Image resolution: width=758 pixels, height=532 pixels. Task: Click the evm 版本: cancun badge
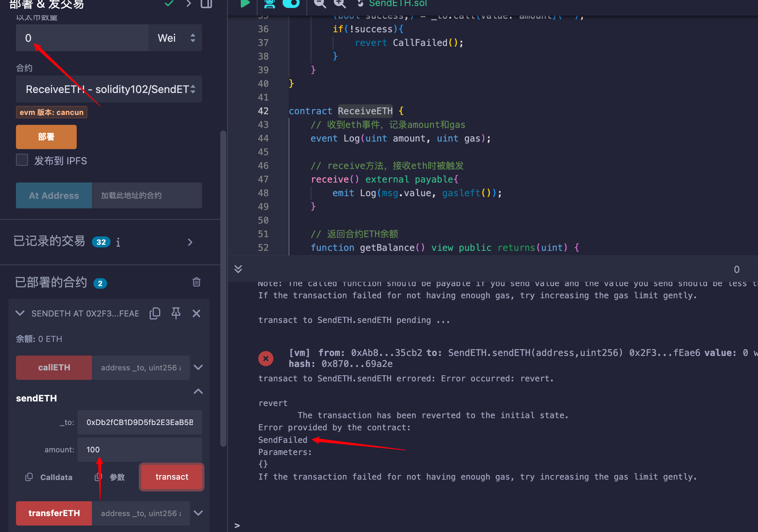52,112
